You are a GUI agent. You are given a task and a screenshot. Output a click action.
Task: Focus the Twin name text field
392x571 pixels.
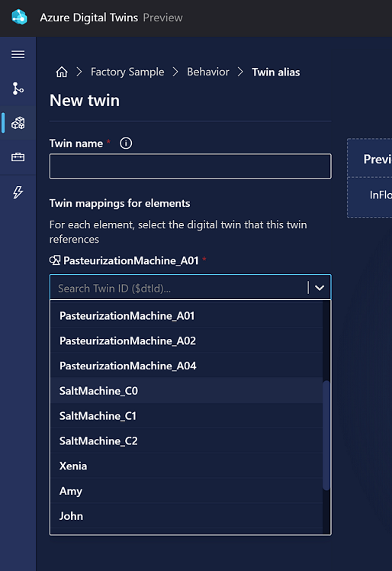pos(191,166)
